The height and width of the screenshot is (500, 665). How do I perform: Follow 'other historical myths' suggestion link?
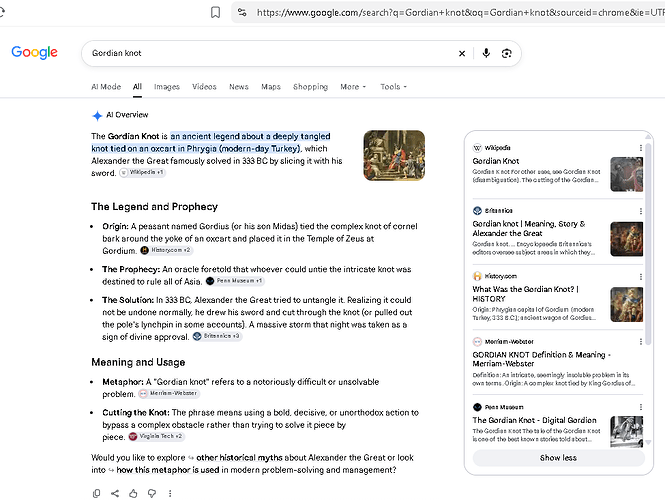point(239,458)
